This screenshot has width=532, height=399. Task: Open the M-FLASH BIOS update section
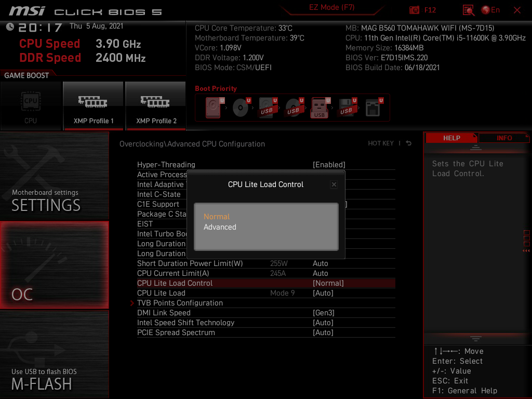pyautogui.click(x=54, y=354)
